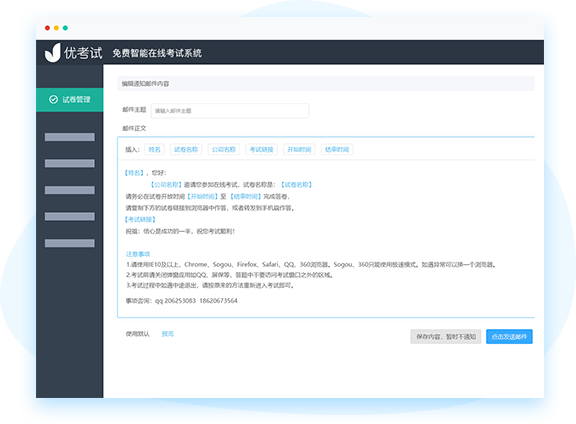The image size is (576, 424).
Task: Click the 注意事项 heading in email body
Action: coord(138,254)
